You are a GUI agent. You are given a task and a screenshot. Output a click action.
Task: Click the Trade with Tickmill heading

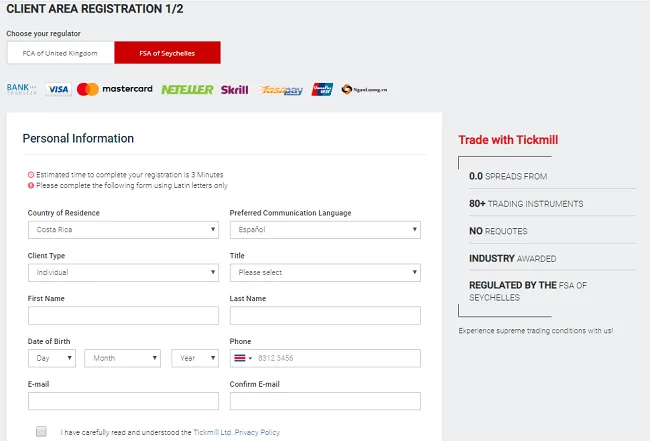click(x=508, y=140)
